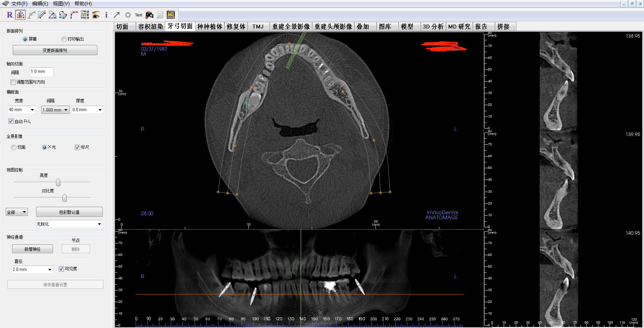Toggle the 可见度 nerve visibility checkbox
The width and height of the screenshot is (644, 328).
coord(61,269)
